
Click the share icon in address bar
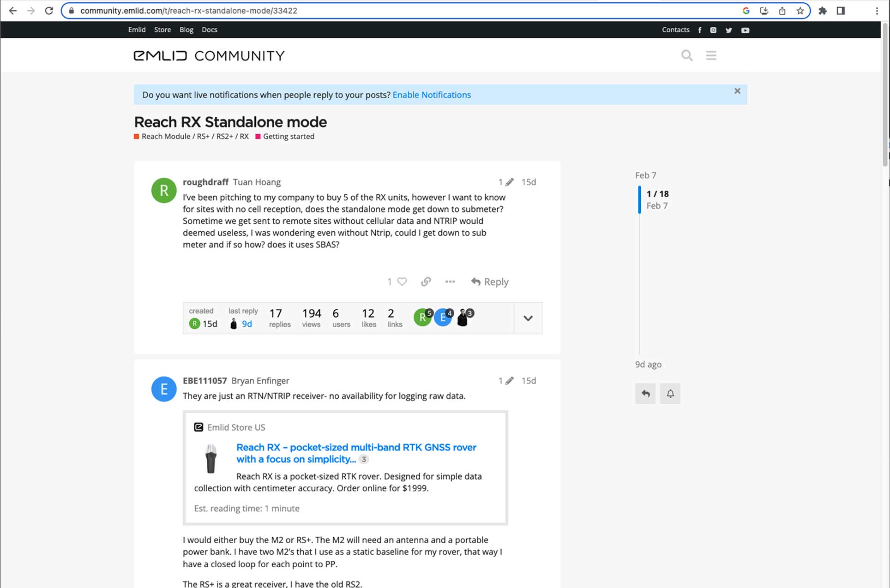point(782,11)
